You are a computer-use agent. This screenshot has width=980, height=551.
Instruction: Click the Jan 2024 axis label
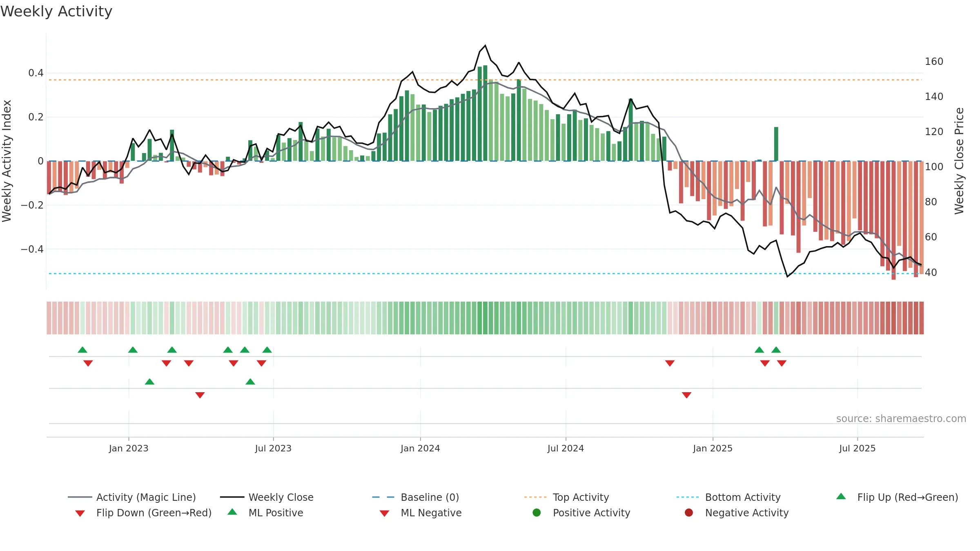tap(420, 448)
